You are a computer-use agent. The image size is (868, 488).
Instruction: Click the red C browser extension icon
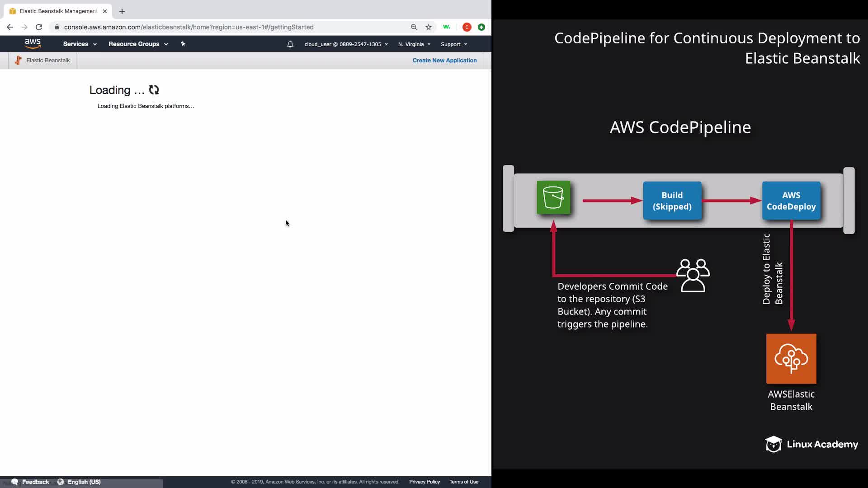[x=467, y=27]
